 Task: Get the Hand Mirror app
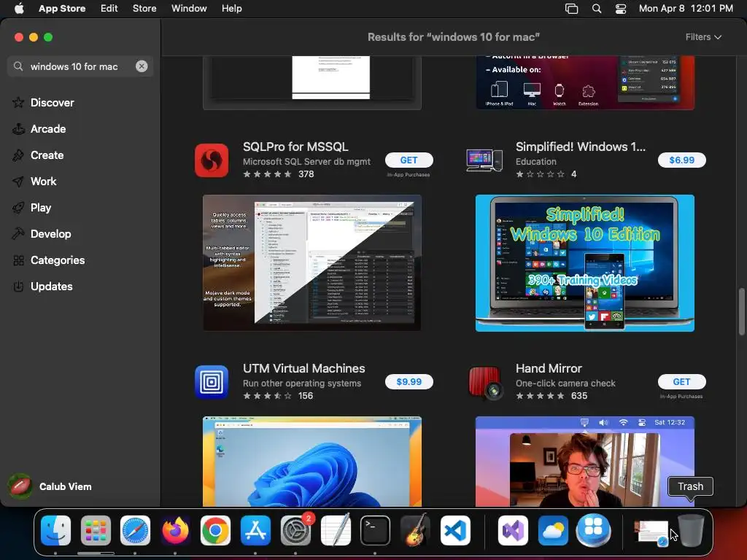pyautogui.click(x=682, y=381)
